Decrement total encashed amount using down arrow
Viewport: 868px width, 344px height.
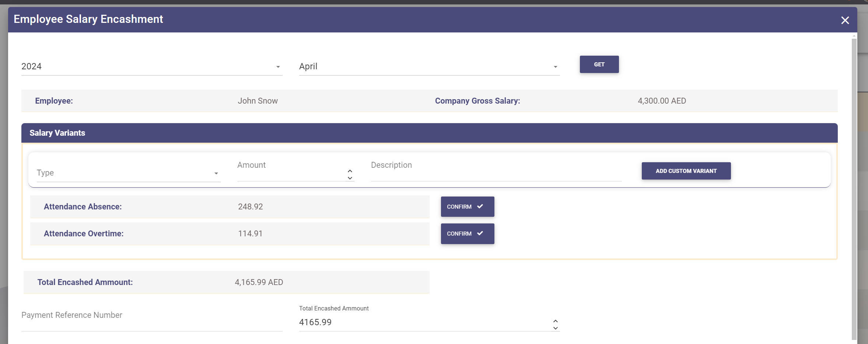556,328
